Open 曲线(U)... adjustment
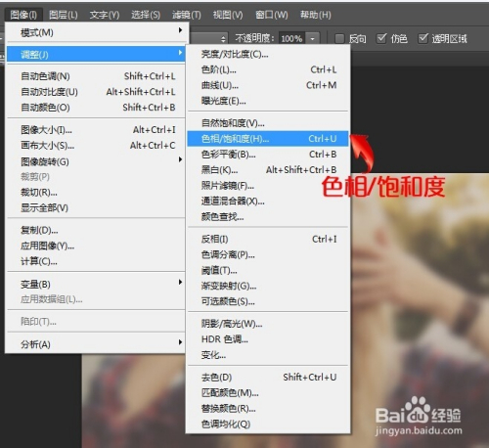Screen dimensions: 489x448 tap(268, 85)
